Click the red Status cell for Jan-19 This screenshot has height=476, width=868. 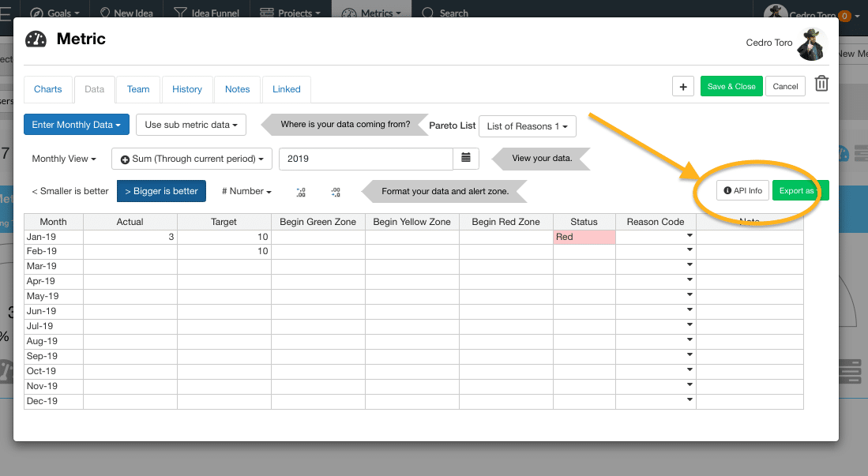[x=584, y=237]
